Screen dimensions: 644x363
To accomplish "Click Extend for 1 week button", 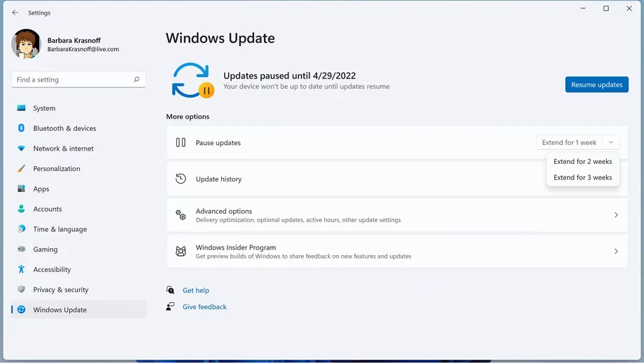I will click(x=569, y=143).
